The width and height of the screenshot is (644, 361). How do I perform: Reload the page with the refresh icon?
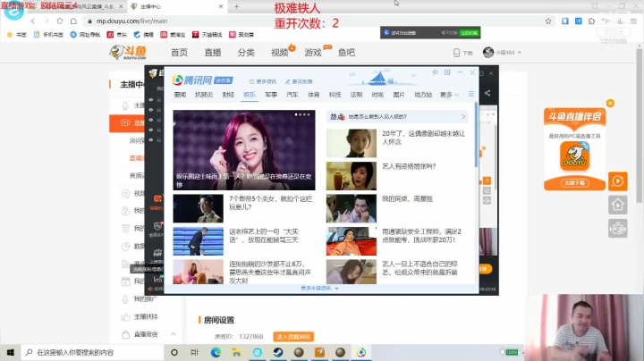[x=60, y=21]
